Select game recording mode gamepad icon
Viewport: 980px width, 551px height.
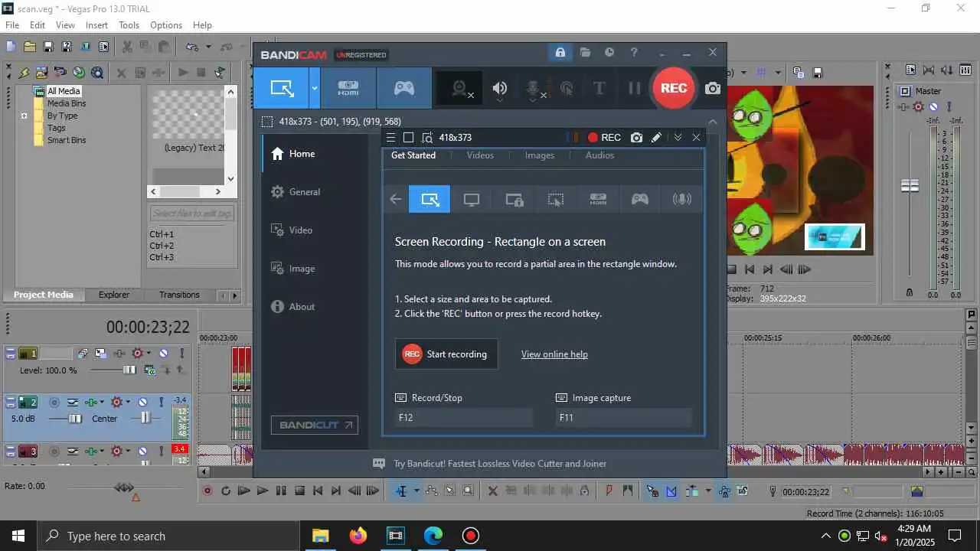[404, 88]
